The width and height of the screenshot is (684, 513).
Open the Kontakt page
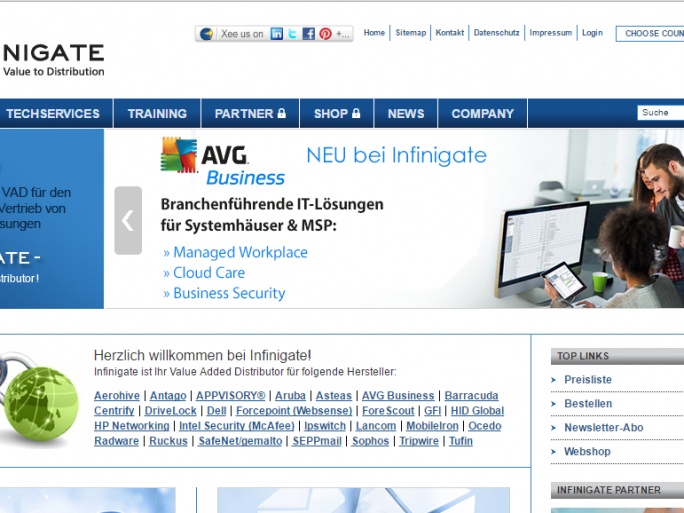[450, 33]
